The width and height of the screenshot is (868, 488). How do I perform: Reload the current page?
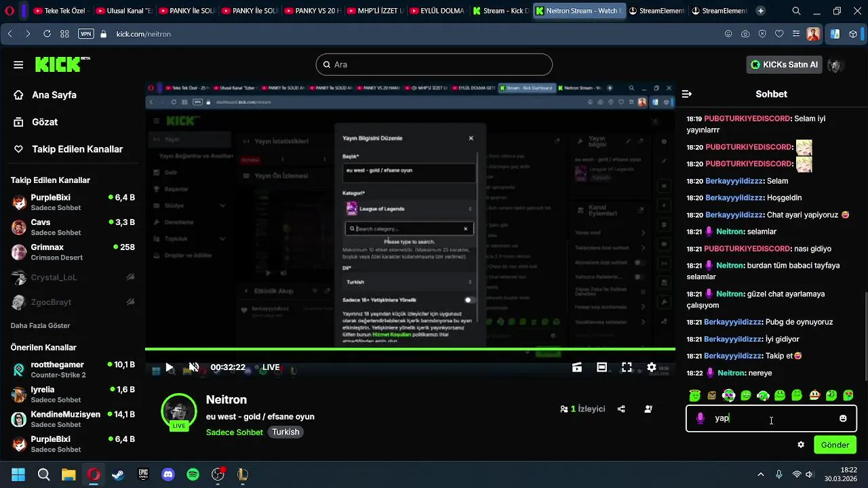click(x=47, y=34)
